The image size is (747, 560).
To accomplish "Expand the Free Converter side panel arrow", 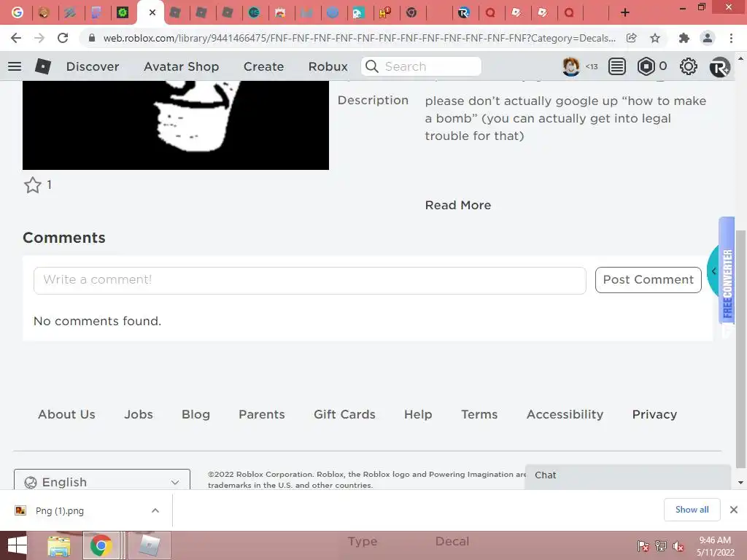I will [x=713, y=271].
